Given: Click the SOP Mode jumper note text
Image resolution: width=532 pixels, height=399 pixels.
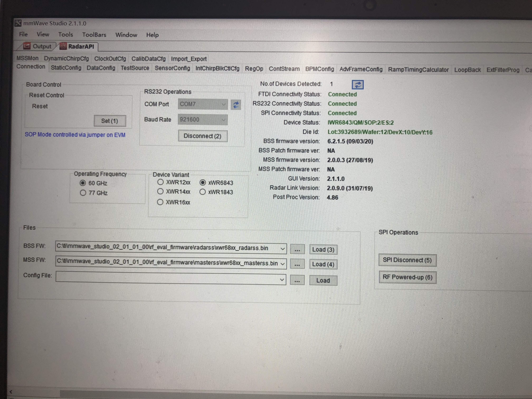Looking at the screenshot, I should tap(75, 135).
